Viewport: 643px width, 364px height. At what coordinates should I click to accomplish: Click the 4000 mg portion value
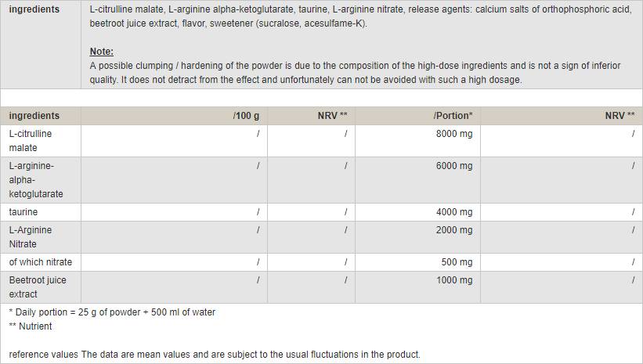pyautogui.click(x=454, y=212)
